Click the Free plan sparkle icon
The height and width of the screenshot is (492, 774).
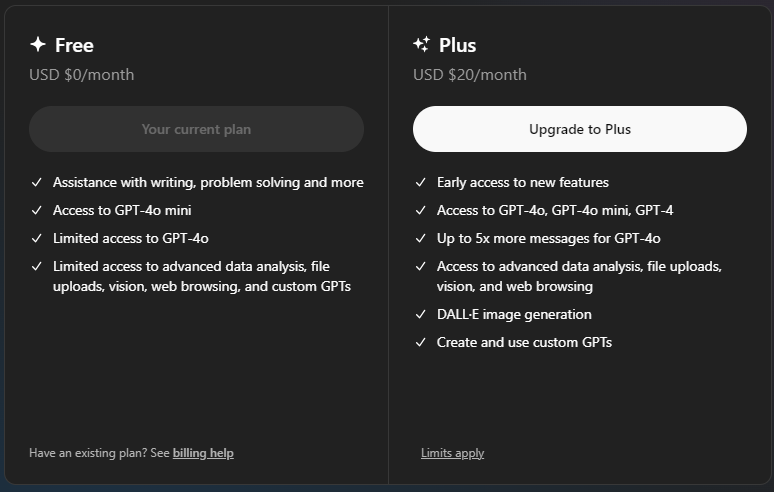click(x=38, y=44)
